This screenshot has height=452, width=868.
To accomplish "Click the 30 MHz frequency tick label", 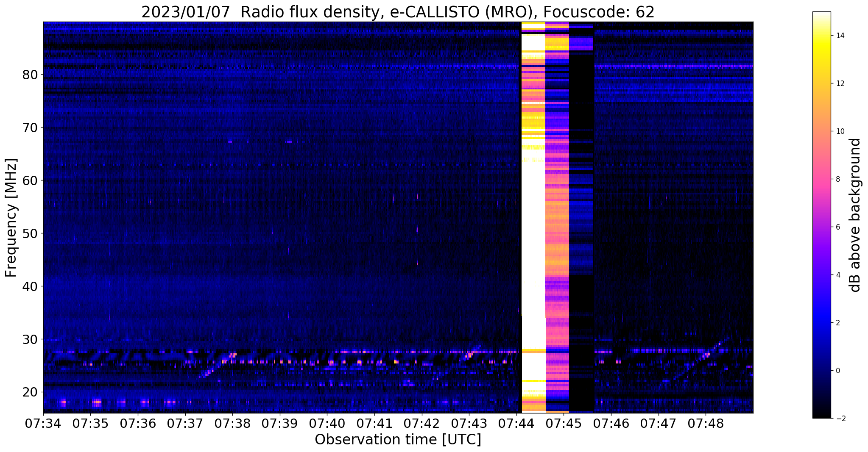I will pyautogui.click(x=29, y=339).
